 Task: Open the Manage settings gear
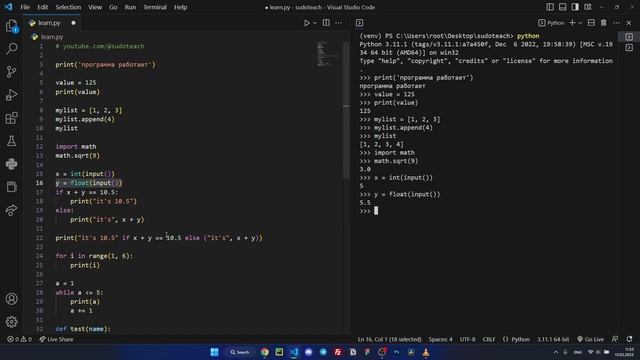click(11, 322)
